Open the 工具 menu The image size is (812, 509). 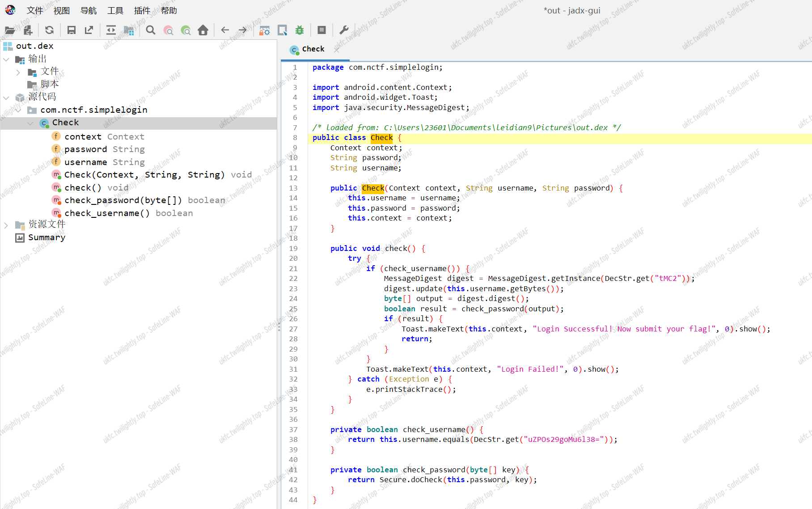[115, 10]
